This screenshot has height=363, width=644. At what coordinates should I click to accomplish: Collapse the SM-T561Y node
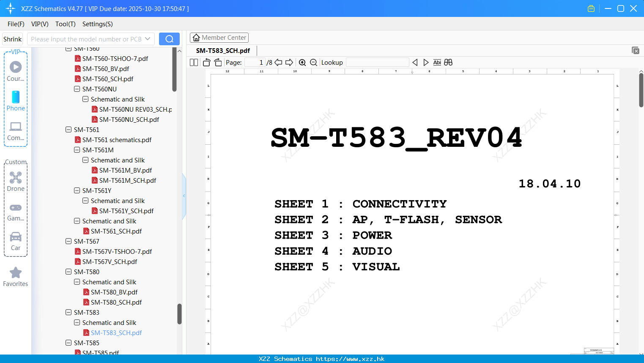(77, 190)
